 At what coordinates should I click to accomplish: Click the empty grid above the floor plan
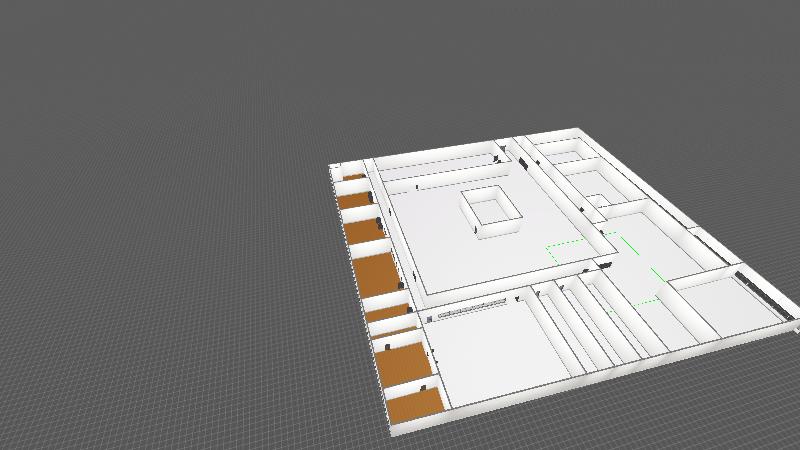400,60
